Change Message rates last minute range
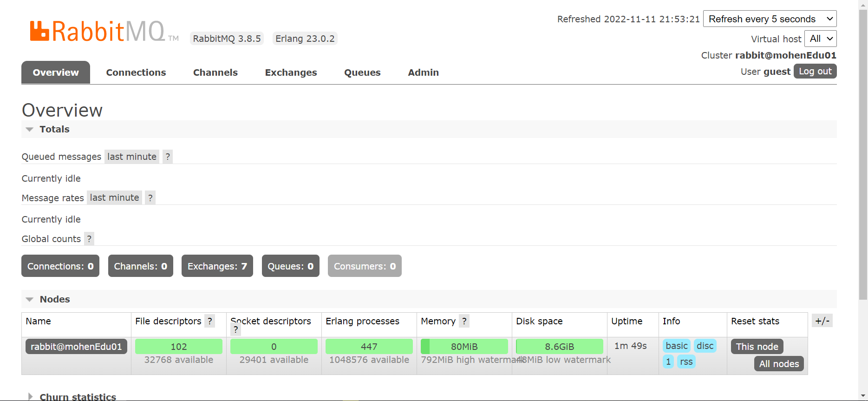Image resolution: width=868 pixels, height=401 pixels. 114,197
